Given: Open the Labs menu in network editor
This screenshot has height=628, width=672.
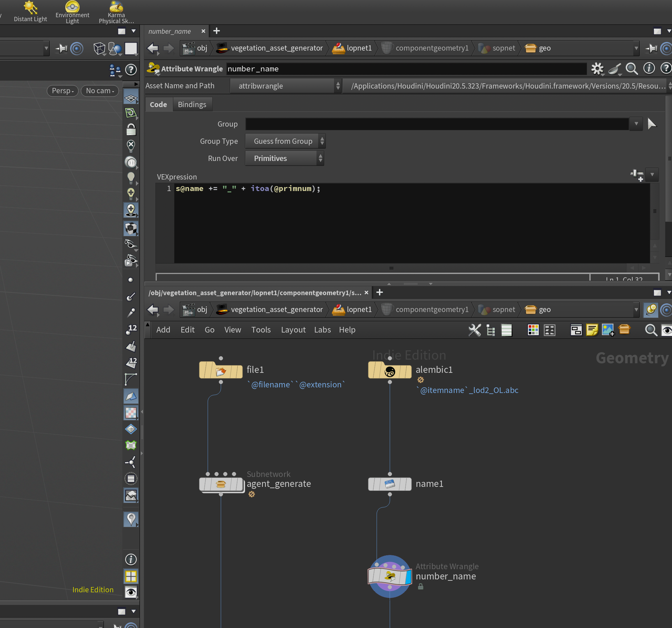Looking at the screenshot, I should coord(322,330).
